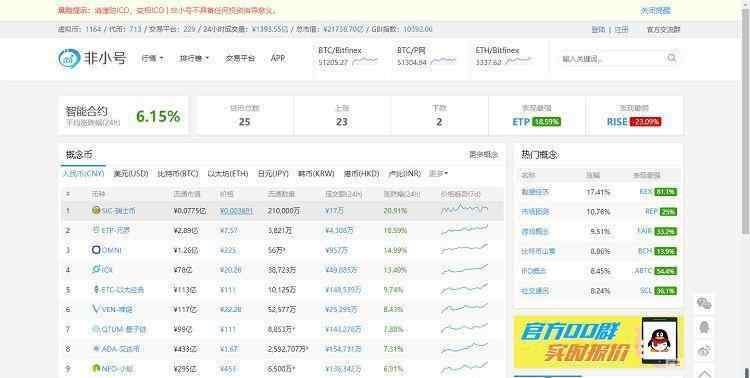Click the ADA coin icon in row 8
The image size is (750, 378).
96,349
